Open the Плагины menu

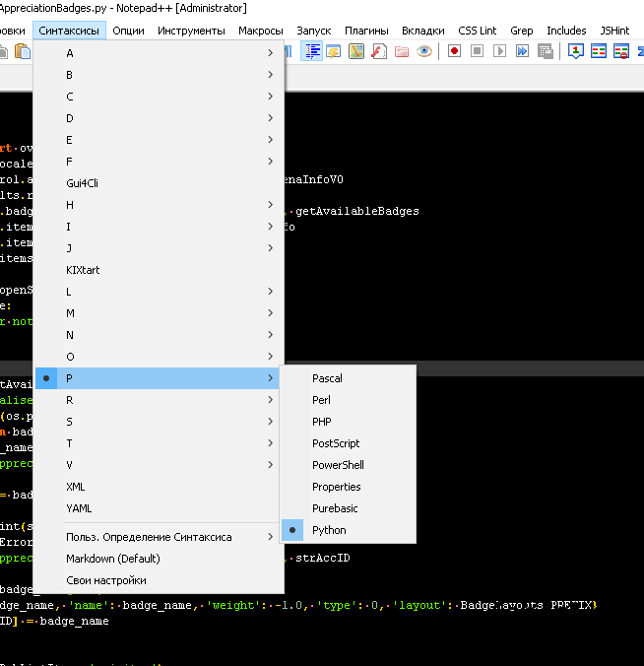366,31
